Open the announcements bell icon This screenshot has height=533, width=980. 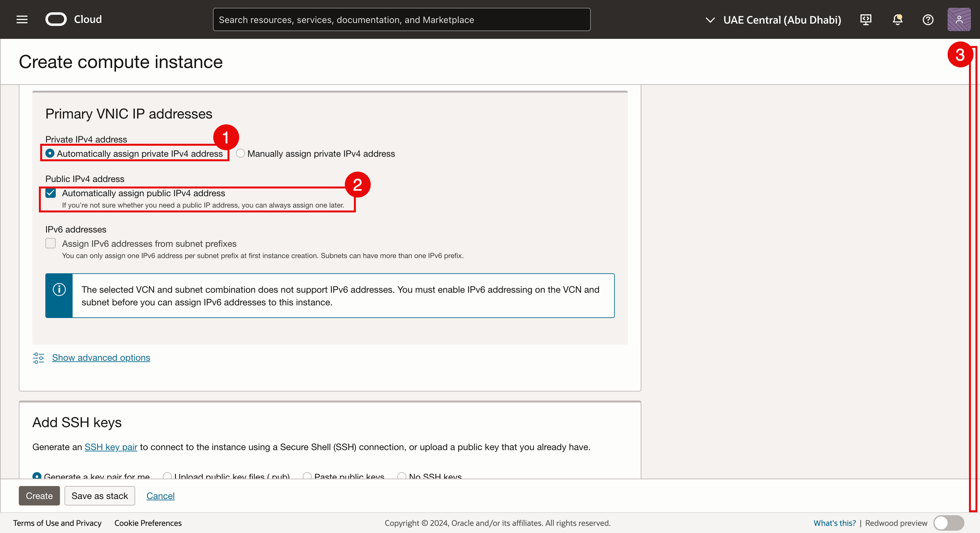(x=897, y=19)
